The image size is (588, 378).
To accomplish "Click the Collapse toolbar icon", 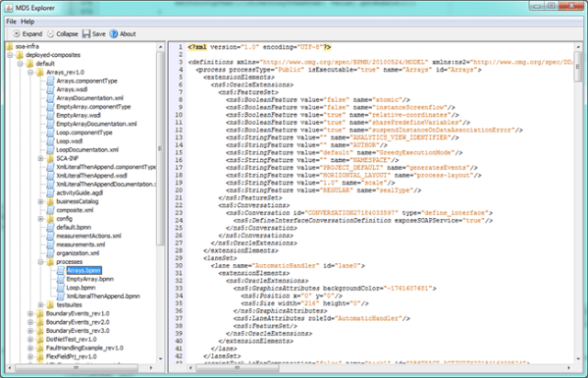I will coord(51,34).
